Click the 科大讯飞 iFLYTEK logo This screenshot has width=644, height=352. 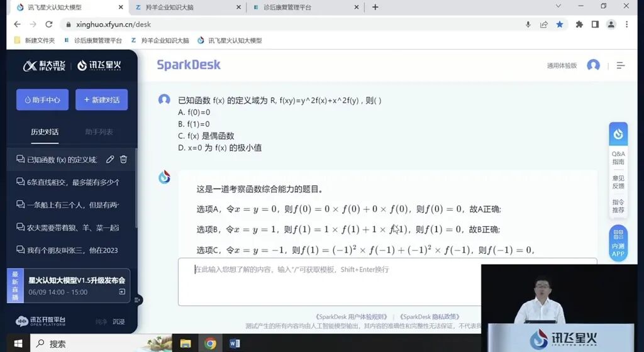[x=44, y=65]
